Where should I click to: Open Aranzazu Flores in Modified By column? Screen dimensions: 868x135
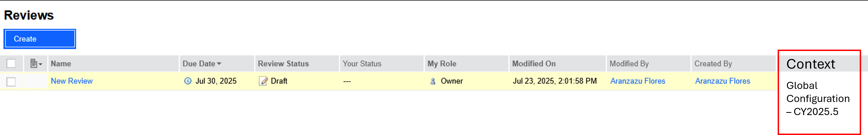[x=638, y=81]
